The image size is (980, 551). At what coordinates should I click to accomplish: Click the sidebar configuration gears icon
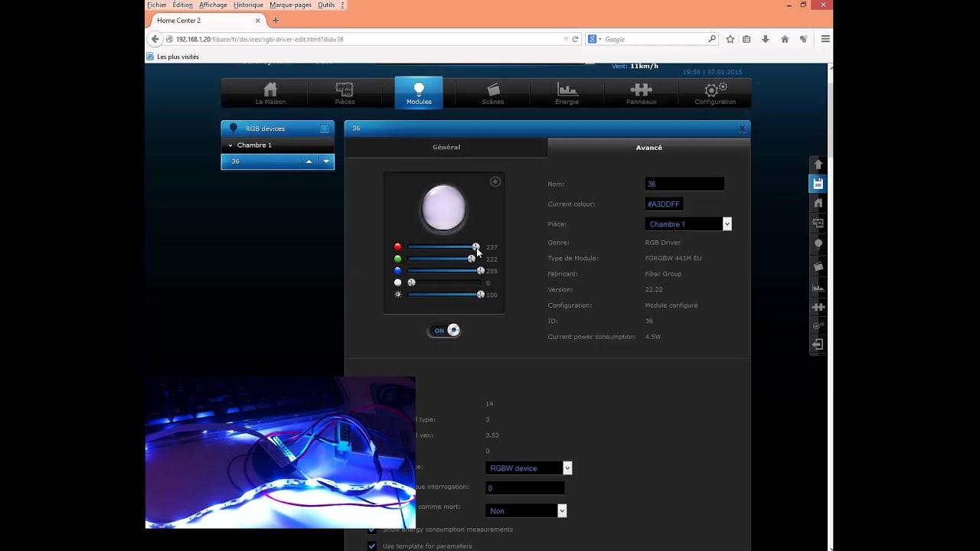click(818, 326)
